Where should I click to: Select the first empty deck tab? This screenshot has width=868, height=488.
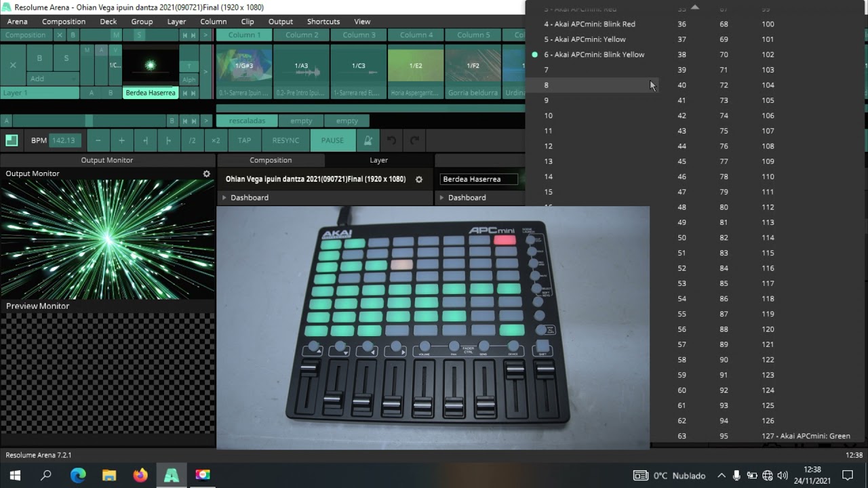[x=301, y=121]
